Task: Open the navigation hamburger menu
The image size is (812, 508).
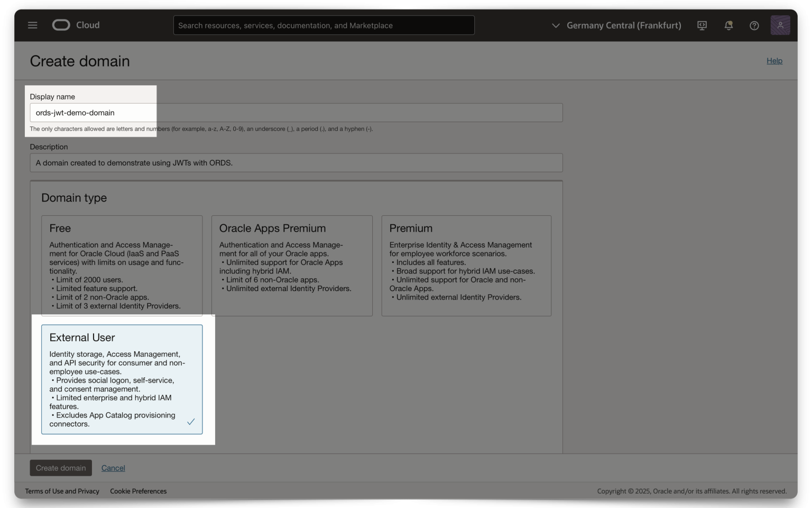Action: pyautogui.click(x=32, y=25)
